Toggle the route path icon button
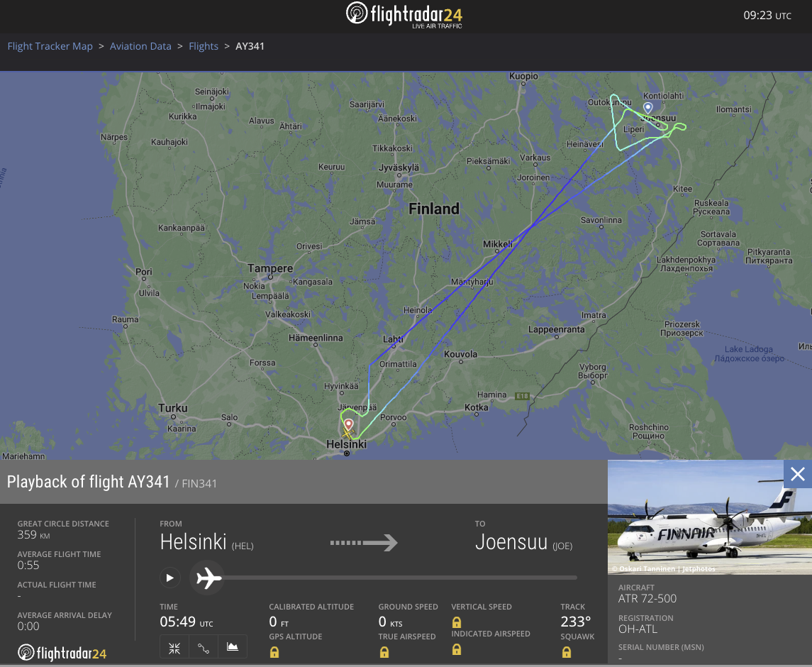This screenshot has height=667, width=812. 204,648
